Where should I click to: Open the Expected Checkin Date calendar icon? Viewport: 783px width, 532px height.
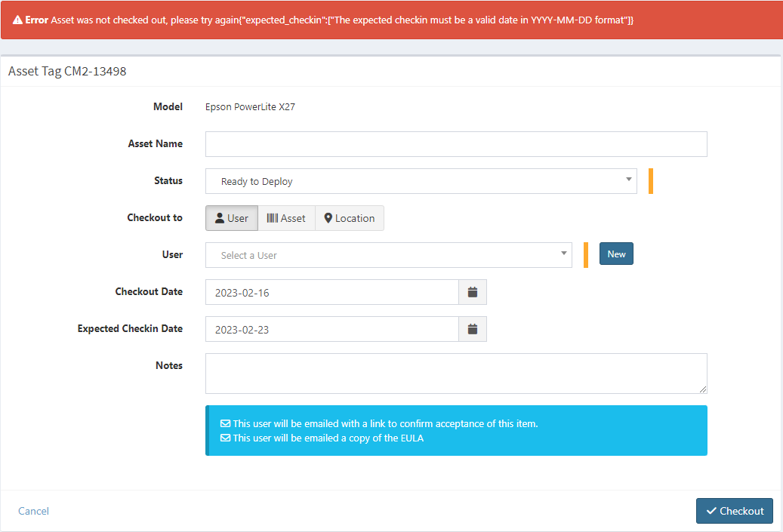(x=473, y=329)
